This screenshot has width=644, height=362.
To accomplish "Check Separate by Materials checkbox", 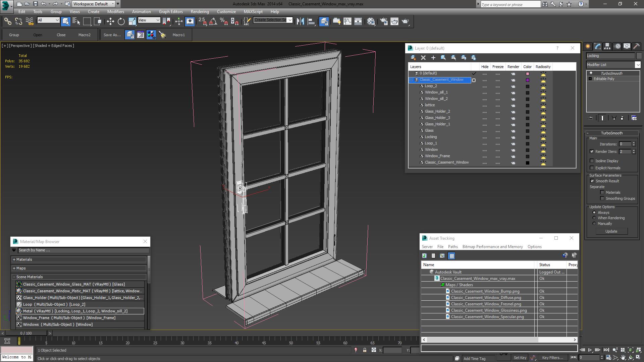I will 602,192.
